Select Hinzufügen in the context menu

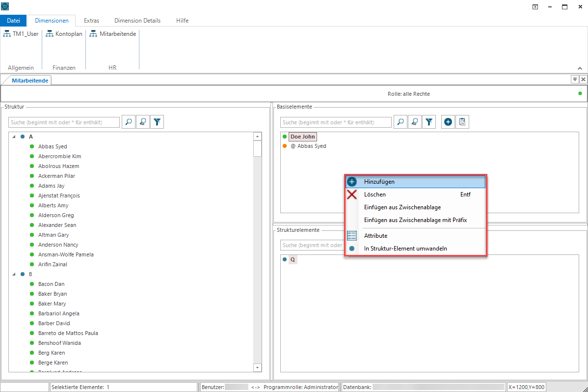click(416, 182)
